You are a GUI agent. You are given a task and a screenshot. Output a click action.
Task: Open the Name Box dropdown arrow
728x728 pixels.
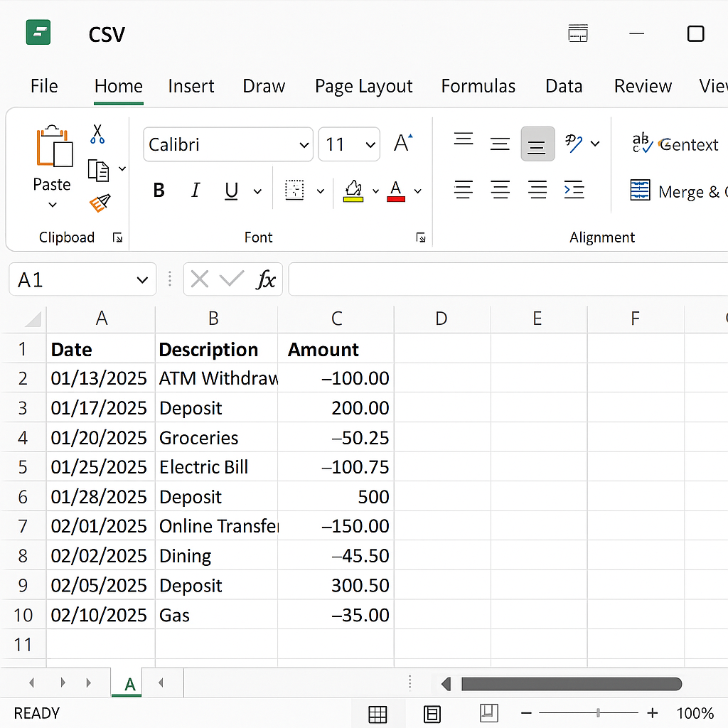141,280
